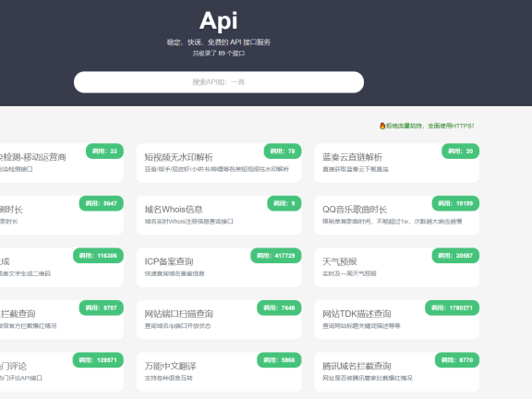Click the 调用: 116306 badge
The width and height of the screenshot is (532, 399).
pyautogui.click(x=99, y=256)
